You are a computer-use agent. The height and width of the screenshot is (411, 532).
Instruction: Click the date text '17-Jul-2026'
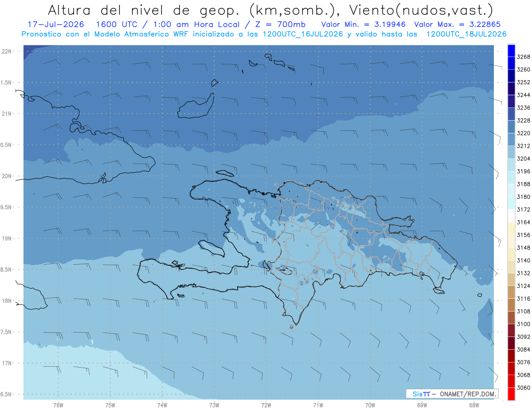(x=55, y=24)
